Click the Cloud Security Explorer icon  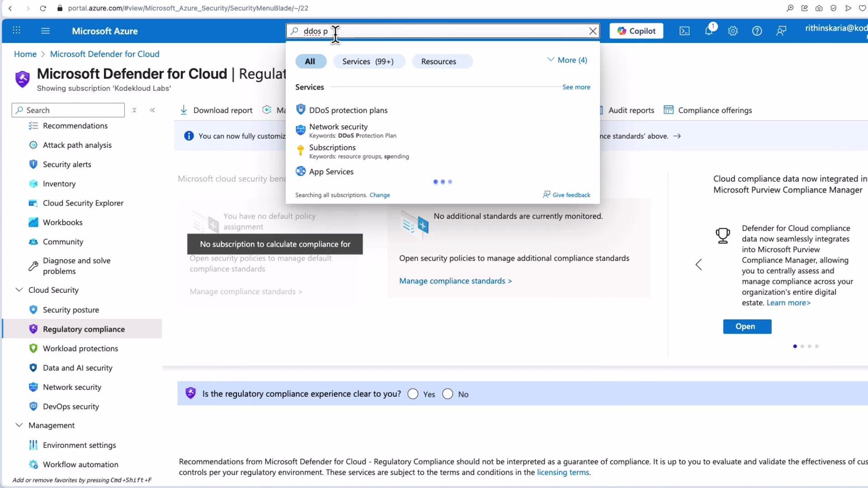click(x=33, y=203)
